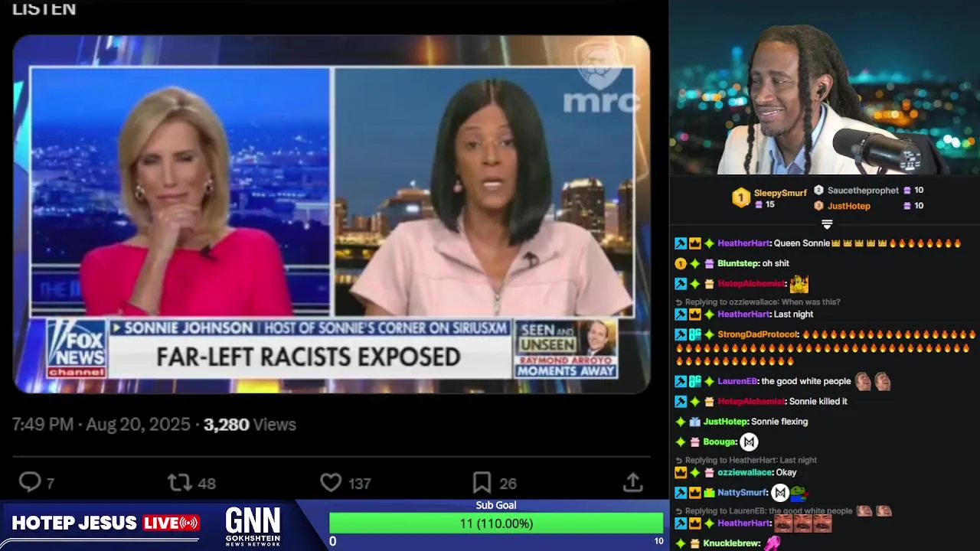Click the GNN Gokhshtein News Network logo
Image resolution: width=980 pixels, height=551 pixels.
coord(253,525)
